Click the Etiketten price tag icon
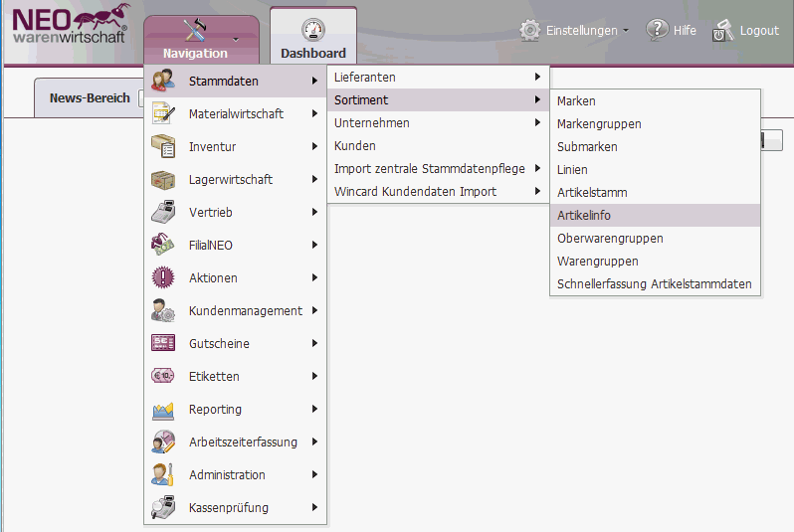This screenshot has height=532, width=794. tap(163, 376)
